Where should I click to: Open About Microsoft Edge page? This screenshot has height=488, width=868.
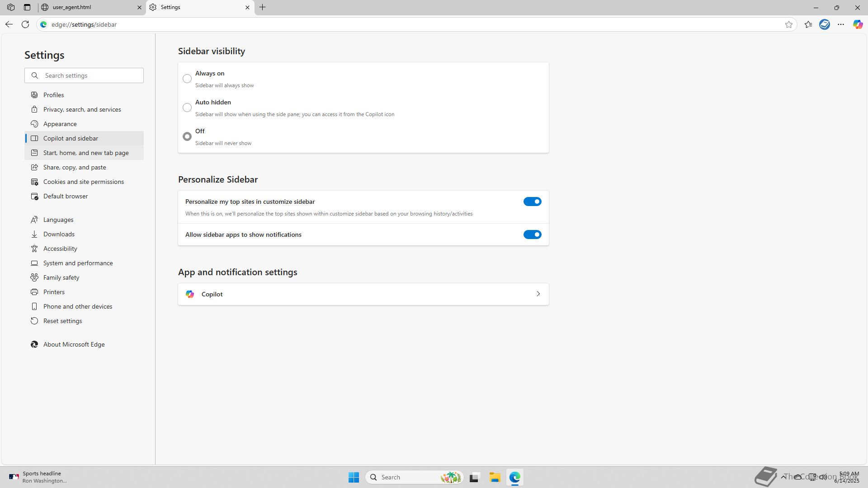[x=74, y=344]
